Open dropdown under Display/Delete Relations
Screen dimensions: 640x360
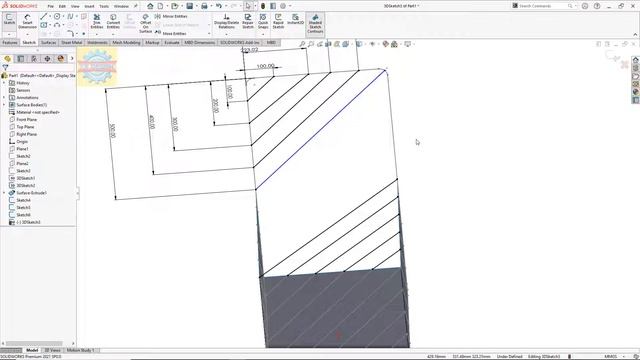pos(227,34)
